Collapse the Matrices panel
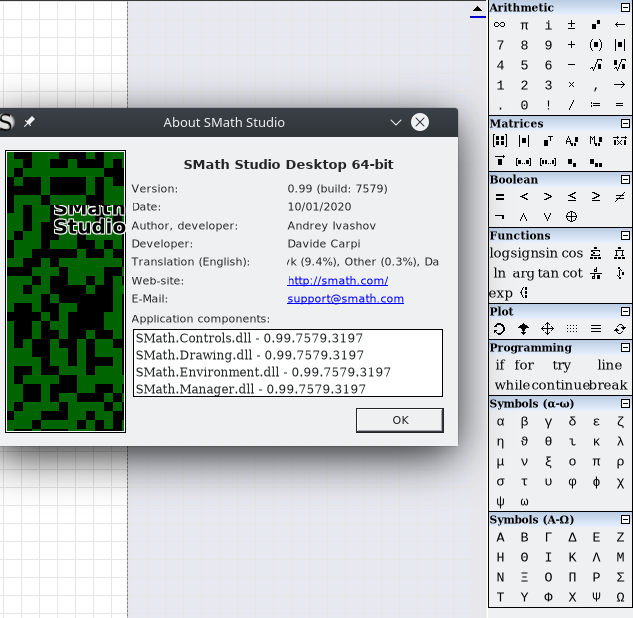Screen dimensions: 633x618 click(625, 124)
